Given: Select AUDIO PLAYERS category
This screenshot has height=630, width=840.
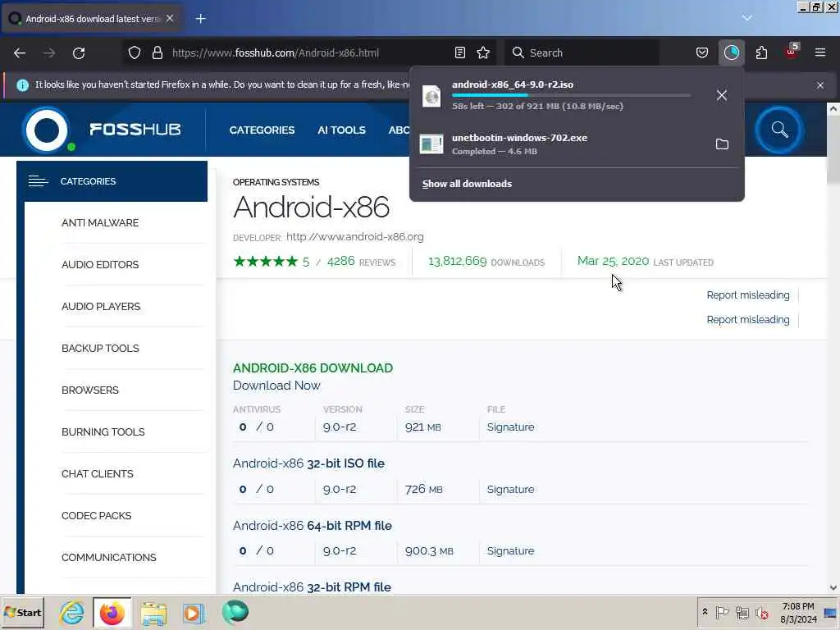Looking at the screenshot, I should coord(101,307).
